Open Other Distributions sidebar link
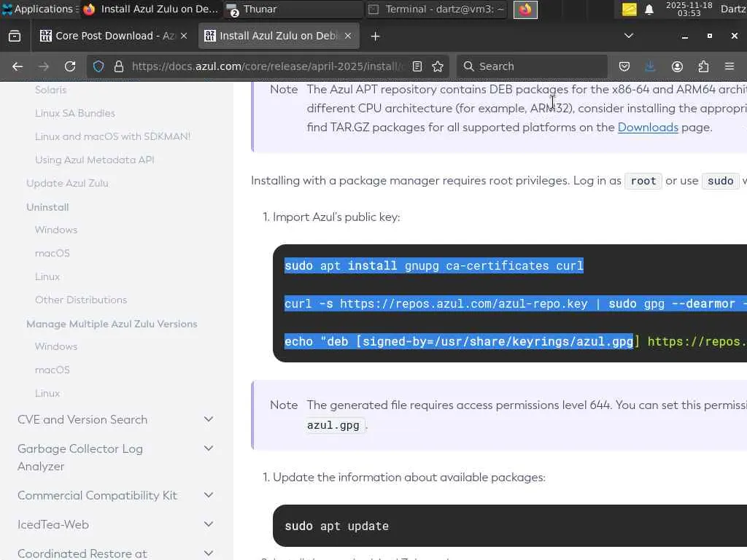747x560 pixels. (81, 300)
